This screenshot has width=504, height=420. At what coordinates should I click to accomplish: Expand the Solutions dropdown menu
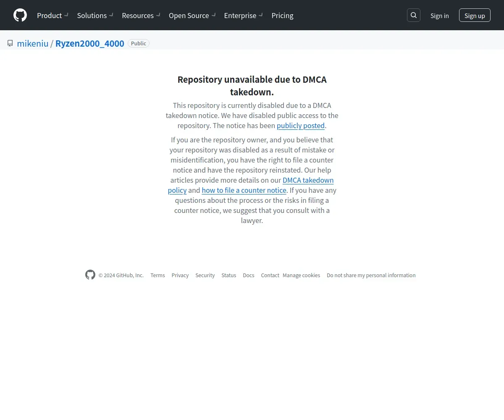point(95,16)
